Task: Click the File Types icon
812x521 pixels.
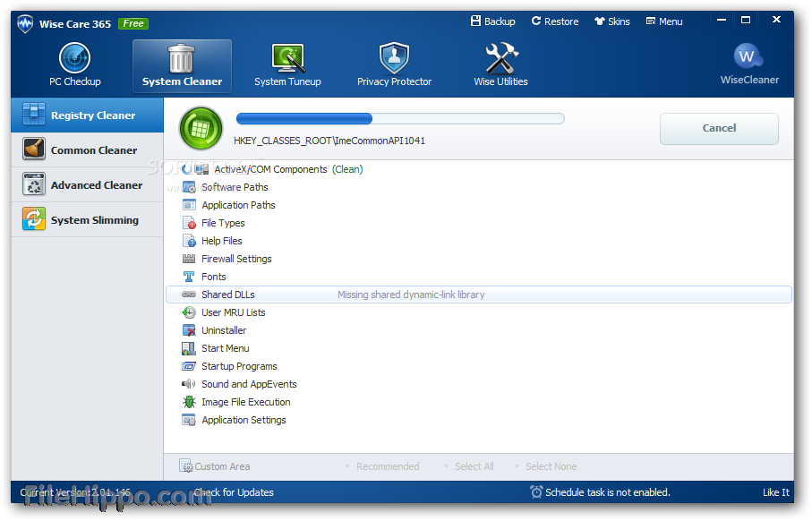Action: [x=189, y=223]
